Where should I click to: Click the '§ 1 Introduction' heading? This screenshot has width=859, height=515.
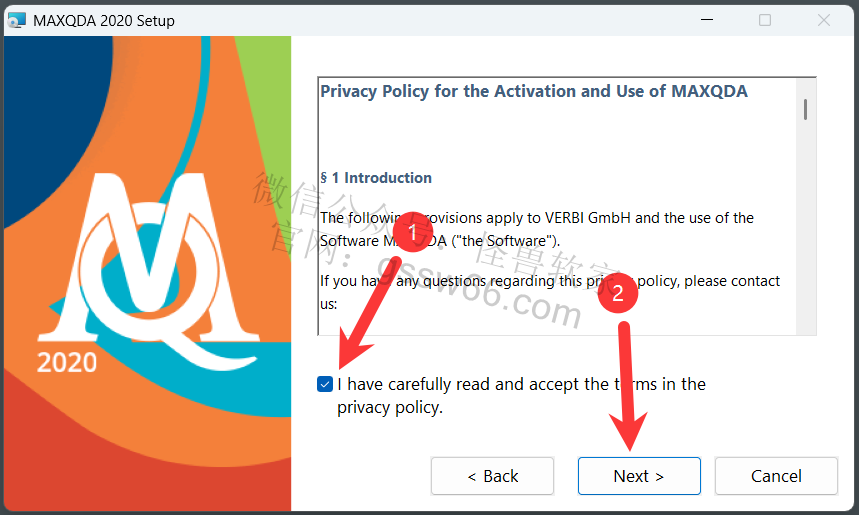click(376, 178)
